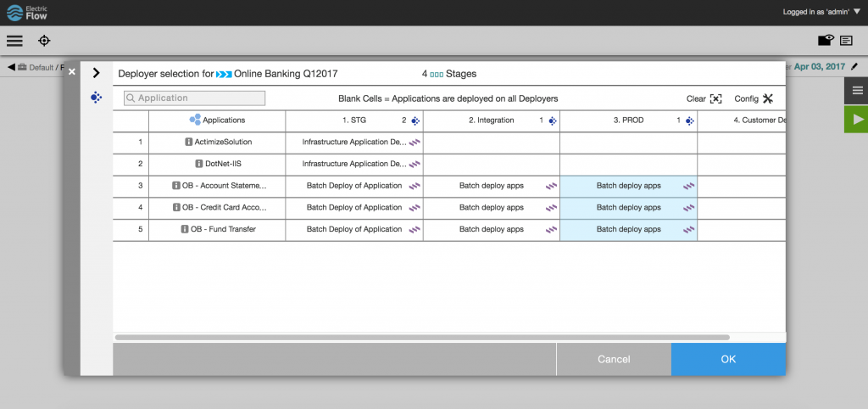Open Config tools icon

(x=767, y=98)
